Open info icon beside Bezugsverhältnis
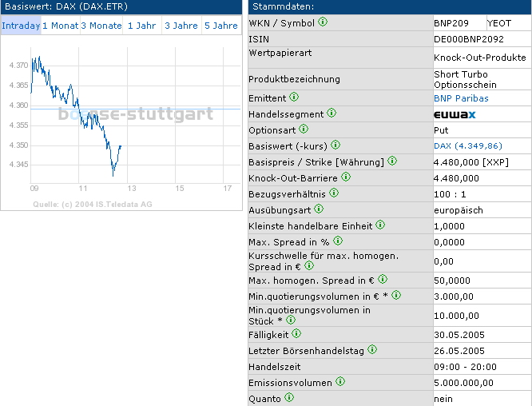Viewport: 532px width, 406px height. coord(334,193)
